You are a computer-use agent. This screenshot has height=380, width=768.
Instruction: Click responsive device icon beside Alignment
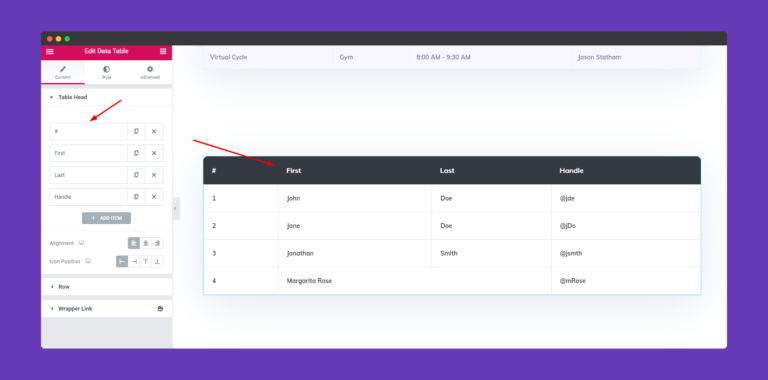[81, 243]
